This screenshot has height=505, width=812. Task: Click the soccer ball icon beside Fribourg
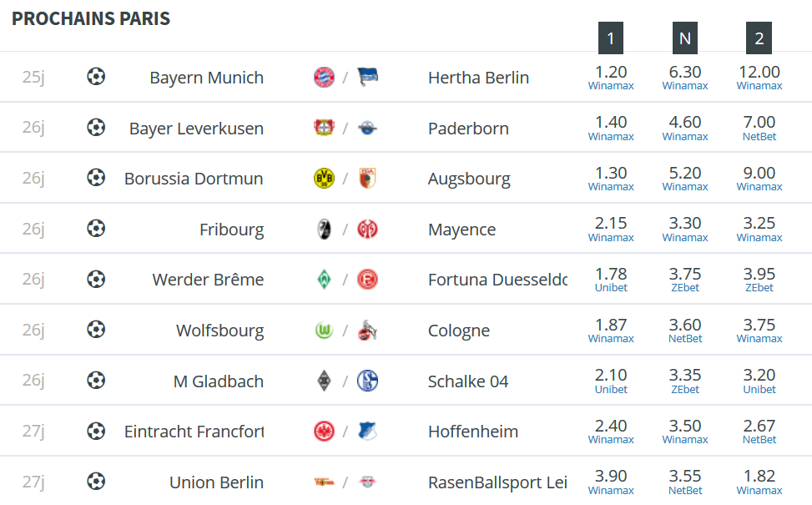tap(96, 229)
